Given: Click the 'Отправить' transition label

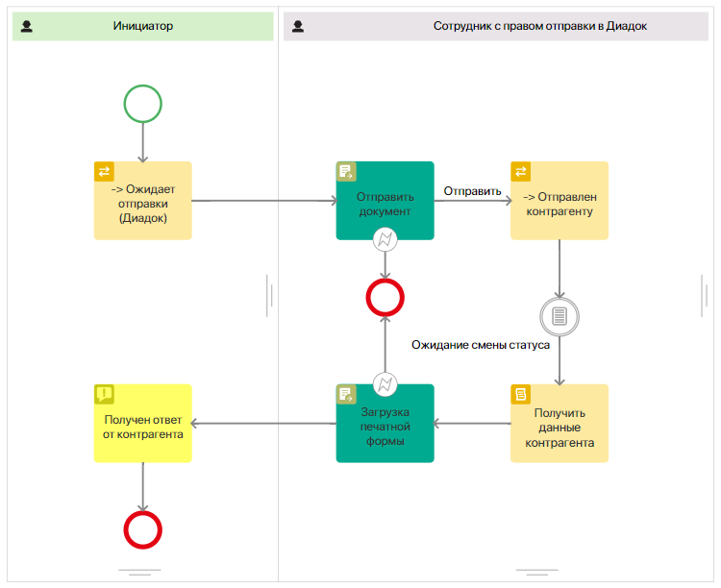Looking at the screenshot, I should point(472,191).
